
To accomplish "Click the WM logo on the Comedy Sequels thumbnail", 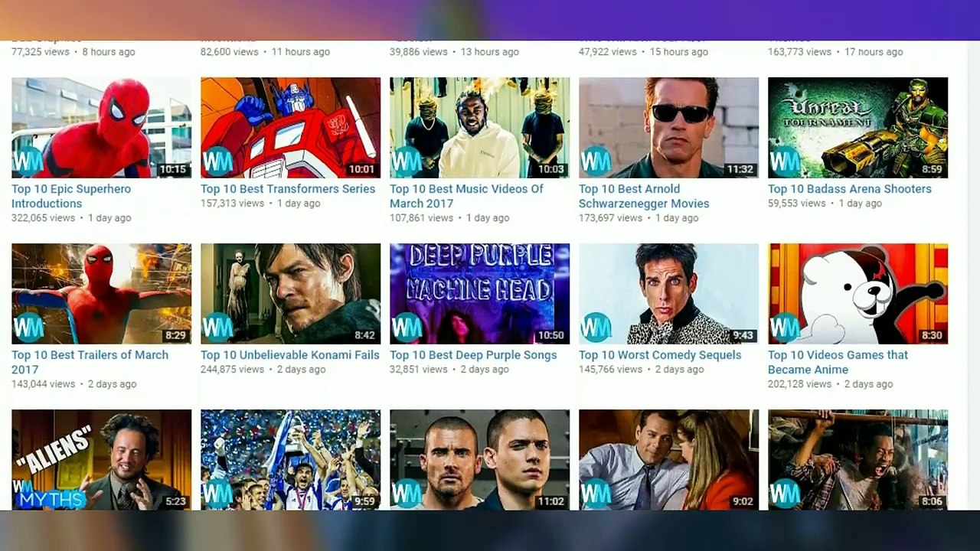I will (x=596, y=328).
